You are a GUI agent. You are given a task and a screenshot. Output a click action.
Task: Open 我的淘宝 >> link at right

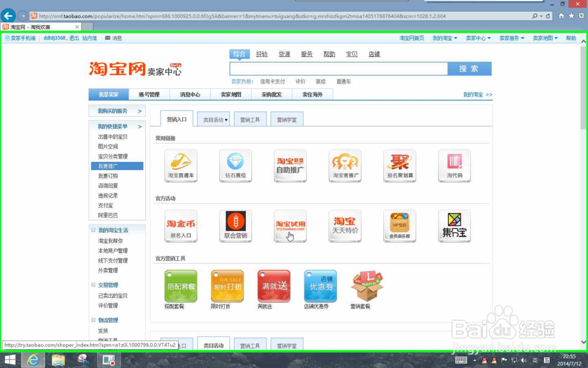point(477,95)
